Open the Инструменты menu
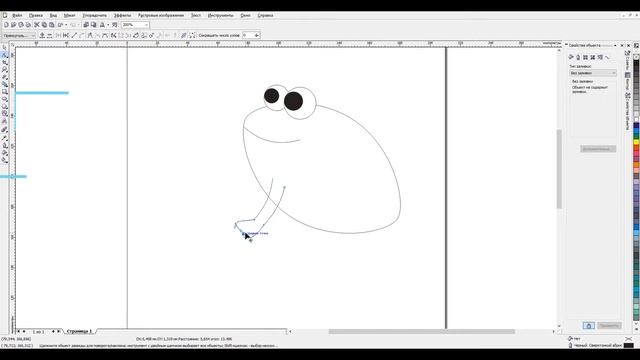The width and height of the screenshot is (640, 360). click(221, 15)
